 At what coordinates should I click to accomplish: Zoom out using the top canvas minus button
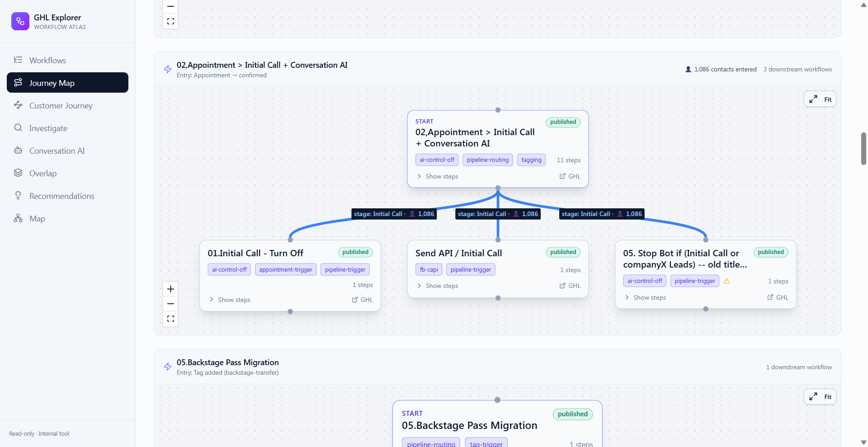(170, 6)
